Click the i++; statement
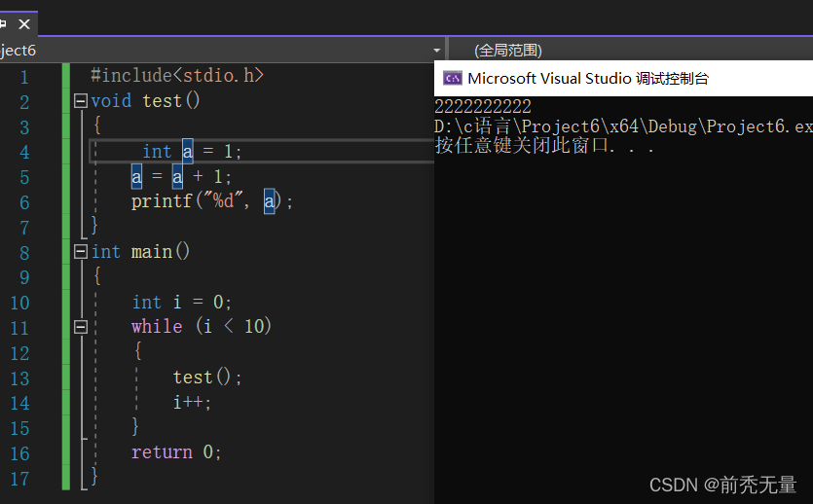This screenshot has width=813, height=504. (x=192, y=402)
